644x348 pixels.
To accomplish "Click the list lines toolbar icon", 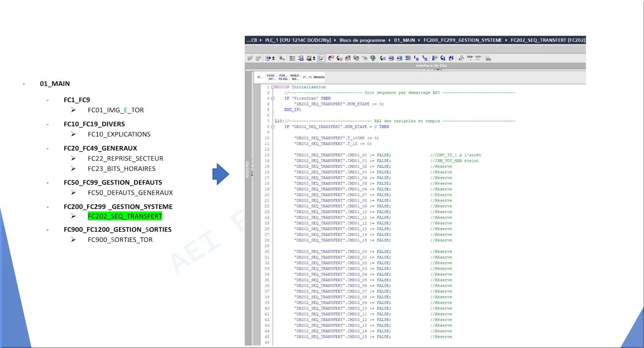I will (292, 58).
